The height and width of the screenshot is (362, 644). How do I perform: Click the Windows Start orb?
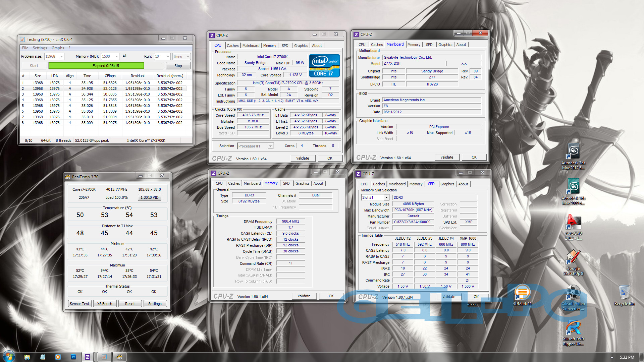9,356
